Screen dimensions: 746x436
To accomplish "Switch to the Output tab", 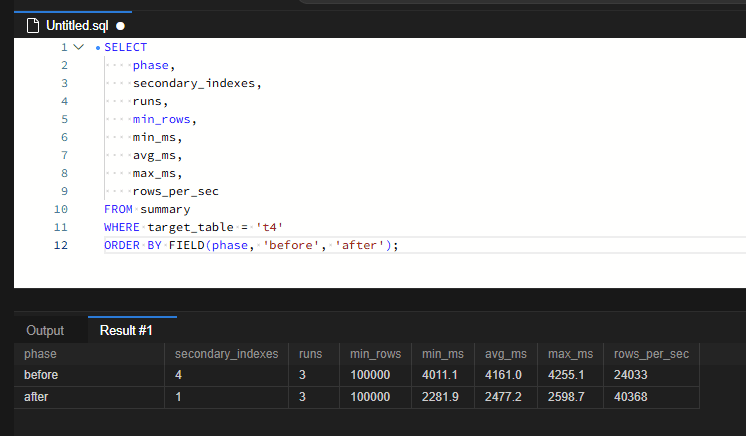I will [45, 330].
